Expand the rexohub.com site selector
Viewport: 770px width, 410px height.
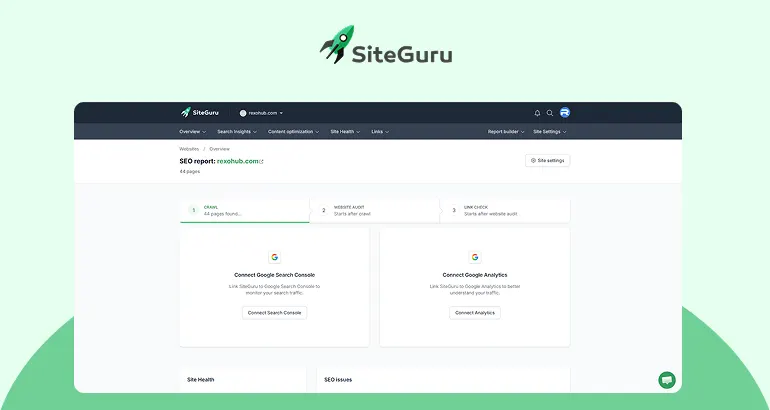pos(261,113)
